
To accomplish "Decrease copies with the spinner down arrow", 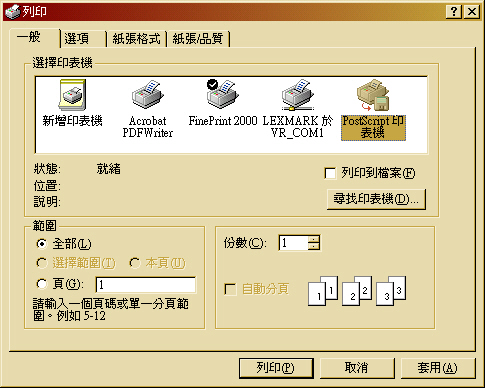I will tap(313, 246).
